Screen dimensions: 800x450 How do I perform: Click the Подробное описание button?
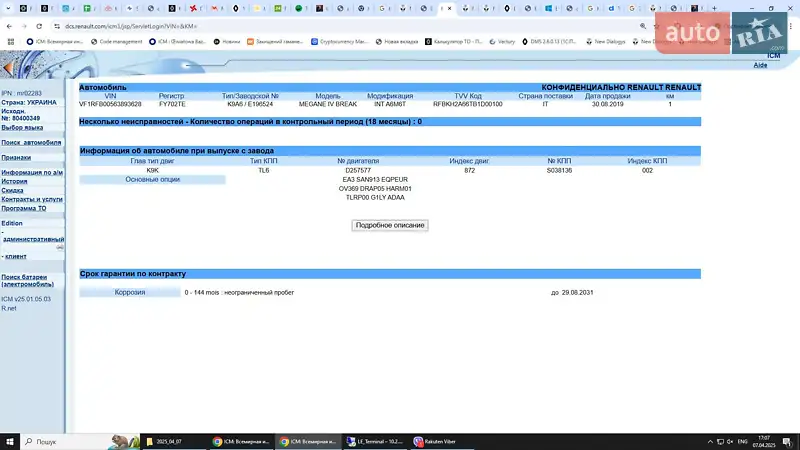tap(390, 225)
